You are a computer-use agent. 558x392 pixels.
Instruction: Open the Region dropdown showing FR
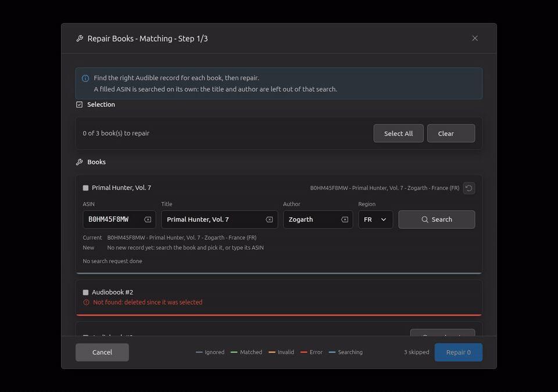[375, 220]
